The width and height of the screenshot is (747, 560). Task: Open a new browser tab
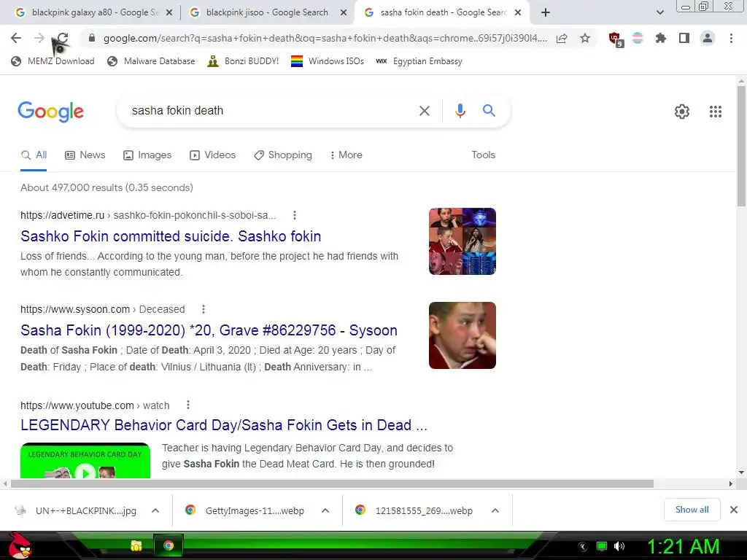coord(546,13)
